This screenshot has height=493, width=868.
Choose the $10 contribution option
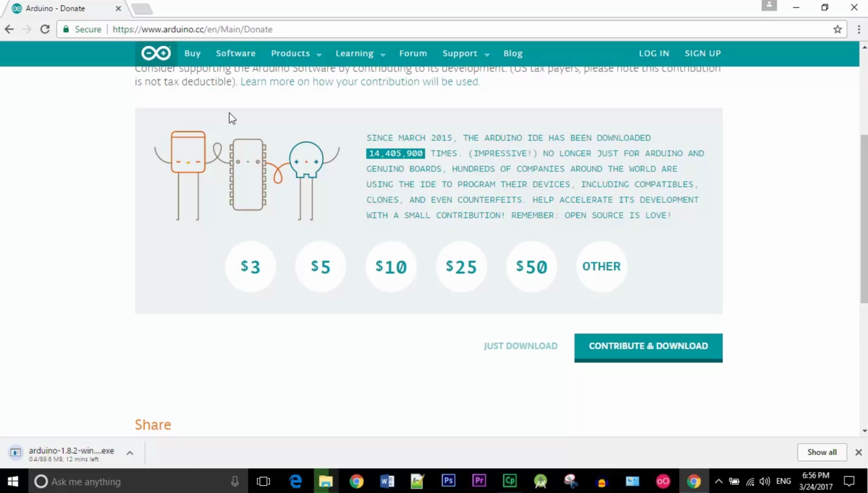pyautogui.click(x=391, y=267)
